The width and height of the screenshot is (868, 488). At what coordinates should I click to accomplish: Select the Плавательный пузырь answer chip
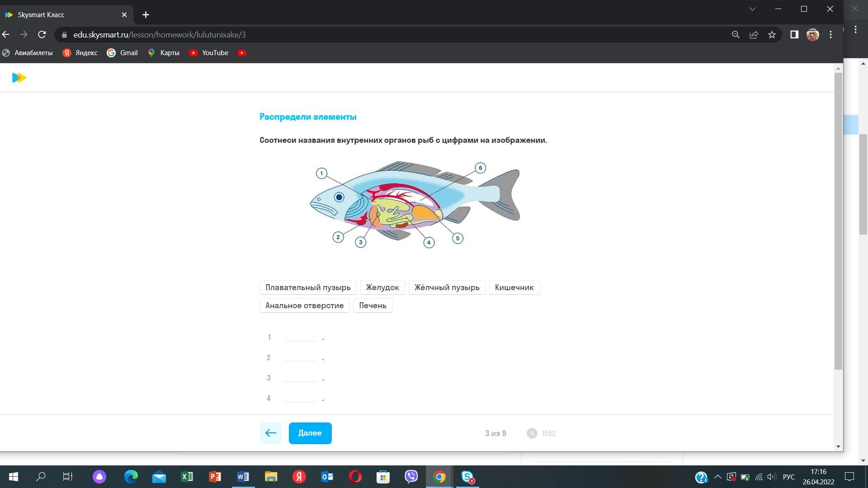(308, 287)
